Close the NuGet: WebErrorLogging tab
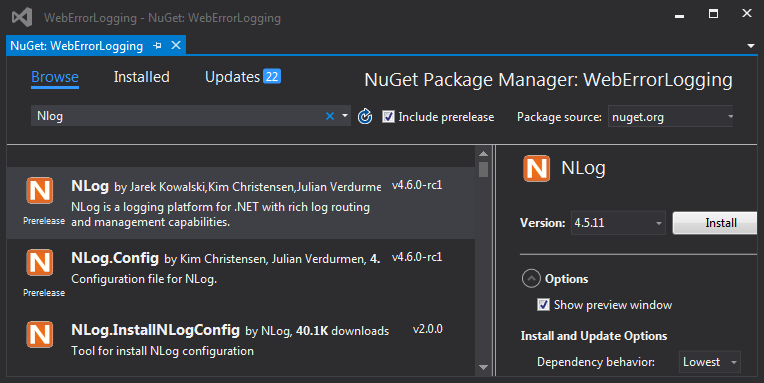 [176, 45]
